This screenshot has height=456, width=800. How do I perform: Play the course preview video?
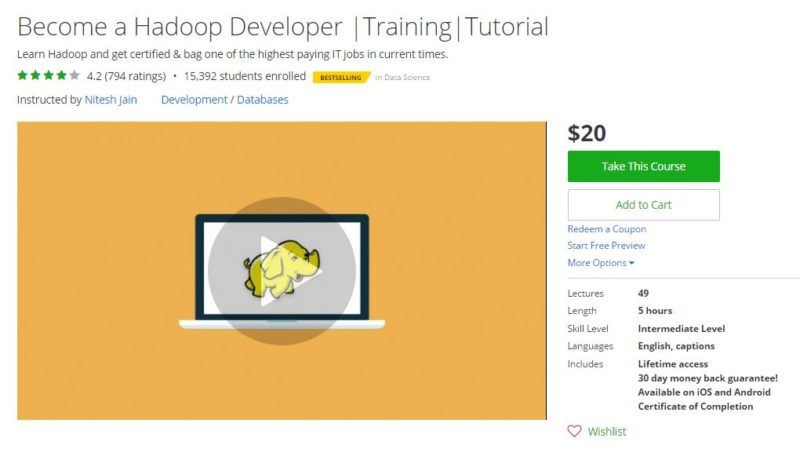[282, 271]
